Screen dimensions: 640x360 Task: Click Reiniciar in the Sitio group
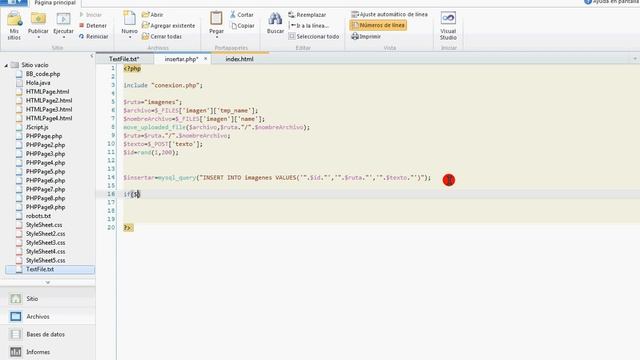click(x=93, y=36)
